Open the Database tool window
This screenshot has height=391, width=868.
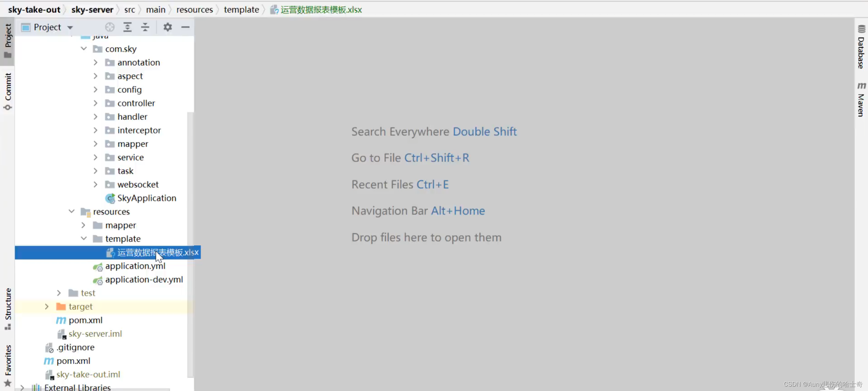pyautogui.click(x=861, y=47)
